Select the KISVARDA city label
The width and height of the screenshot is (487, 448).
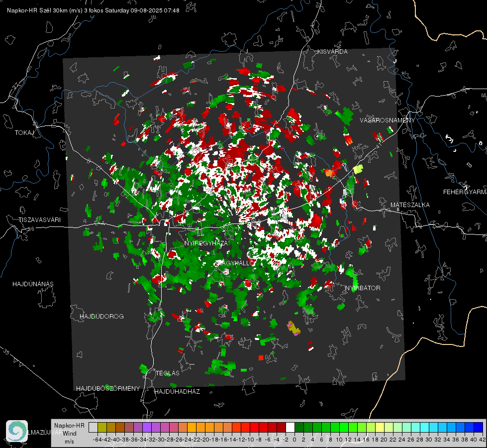tap(332, 52)
